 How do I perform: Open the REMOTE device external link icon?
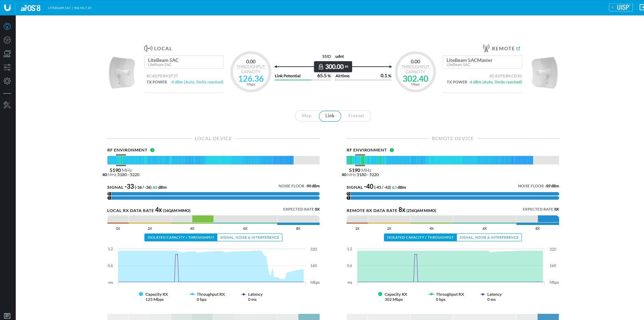pyautogui.click(x=518, y=49)
